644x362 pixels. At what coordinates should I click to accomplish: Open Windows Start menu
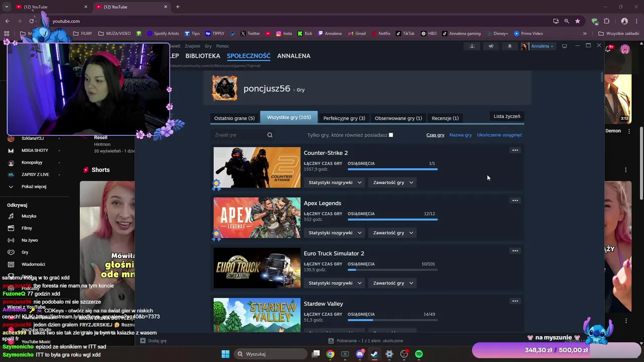point(225,354)
